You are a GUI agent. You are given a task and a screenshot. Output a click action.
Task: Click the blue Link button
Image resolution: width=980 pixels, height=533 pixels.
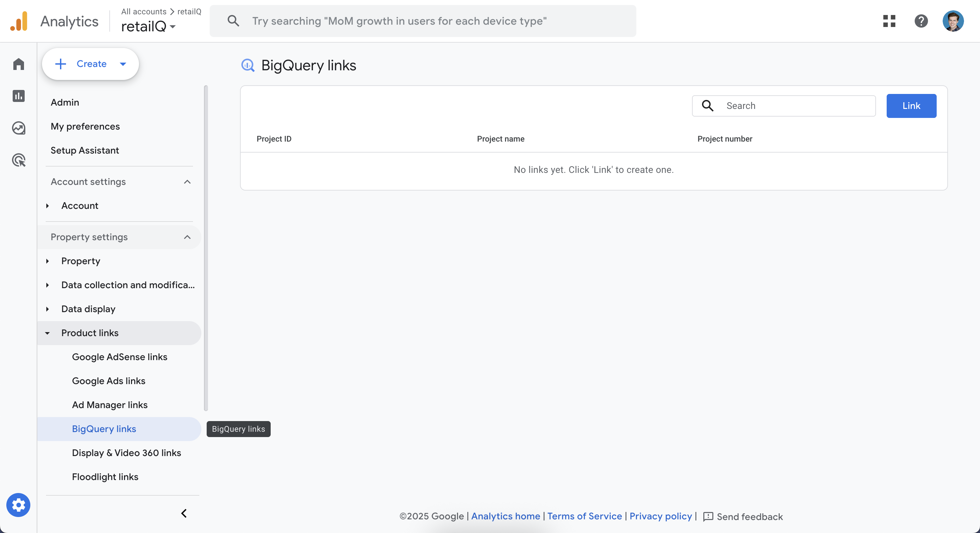point(911,106)
